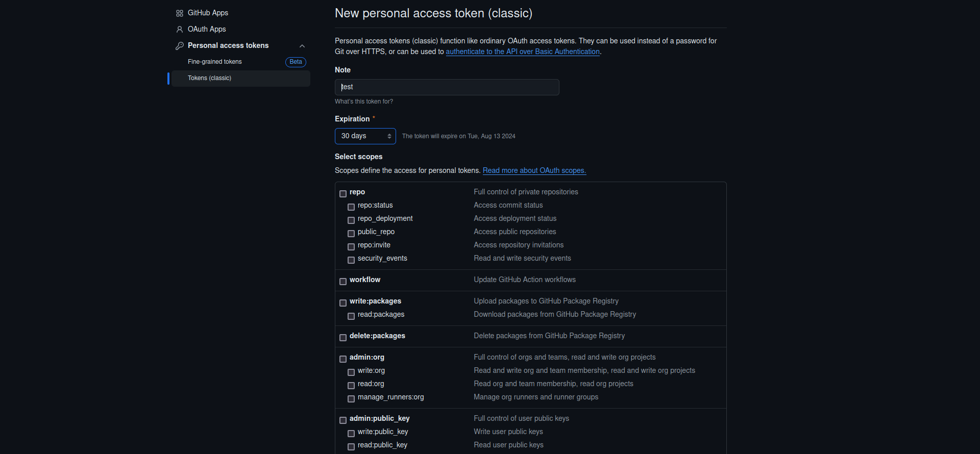980x454 pixels.
Task: Open Read more about OAuth scopes link
Action: pos(534,170)
